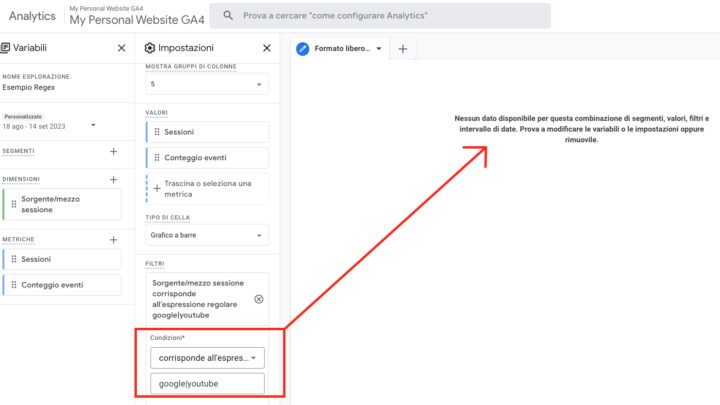Screen dimensions: 720x405
Task: Add a new metric with plus icon
Action: [113, 240]
